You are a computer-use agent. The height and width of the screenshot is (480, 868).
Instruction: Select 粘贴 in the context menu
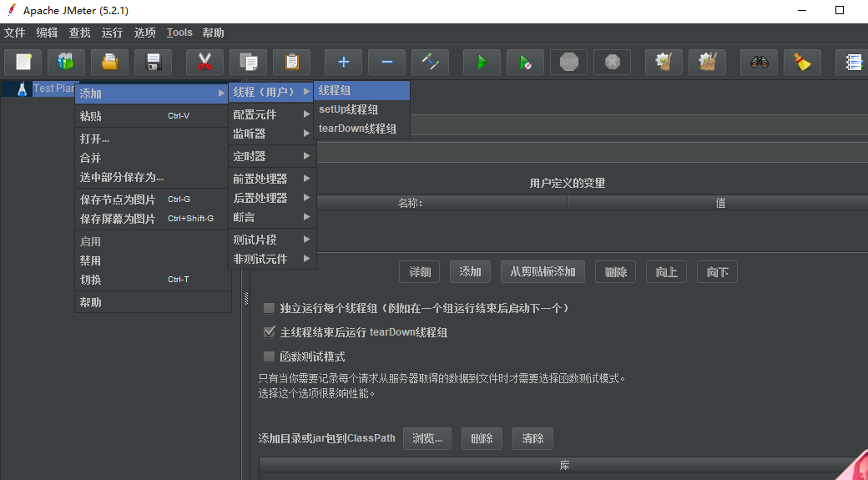(152, 116)
